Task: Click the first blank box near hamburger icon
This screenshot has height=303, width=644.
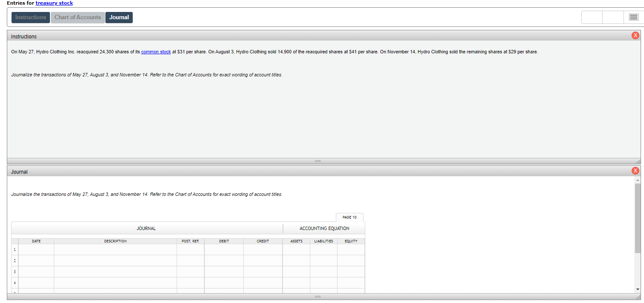Action: tap(592, 17)
